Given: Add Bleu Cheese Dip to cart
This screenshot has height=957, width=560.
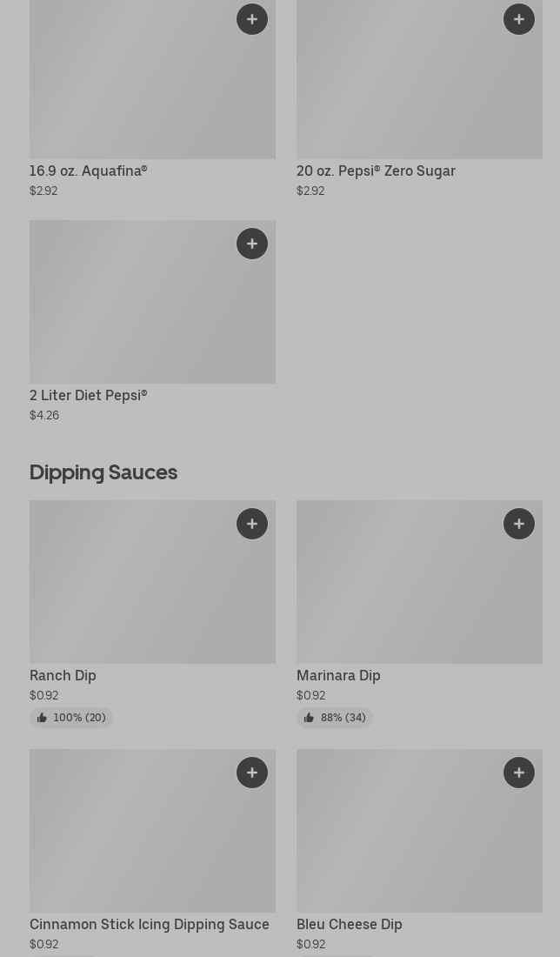Looking at the screenshot, I should tap(519, 773).
